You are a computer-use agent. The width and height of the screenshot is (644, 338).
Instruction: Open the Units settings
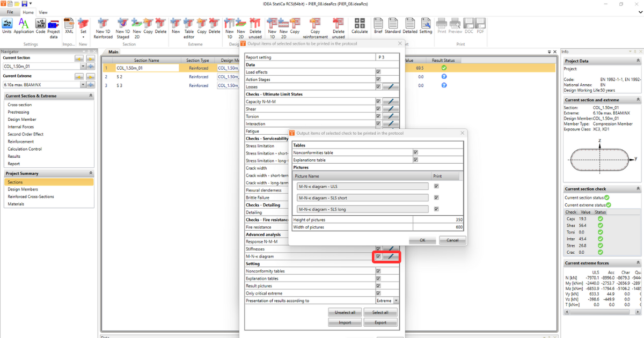(x=6, y=25)
